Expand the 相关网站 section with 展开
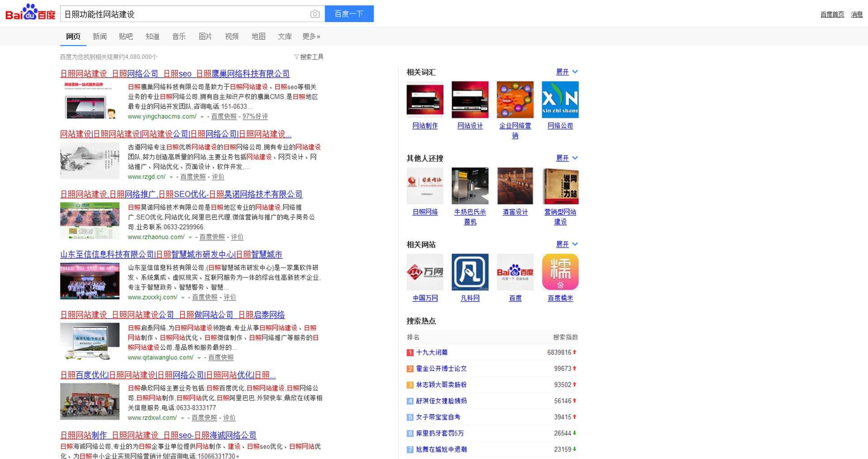 pyautogui.click(x=567, y=244)
